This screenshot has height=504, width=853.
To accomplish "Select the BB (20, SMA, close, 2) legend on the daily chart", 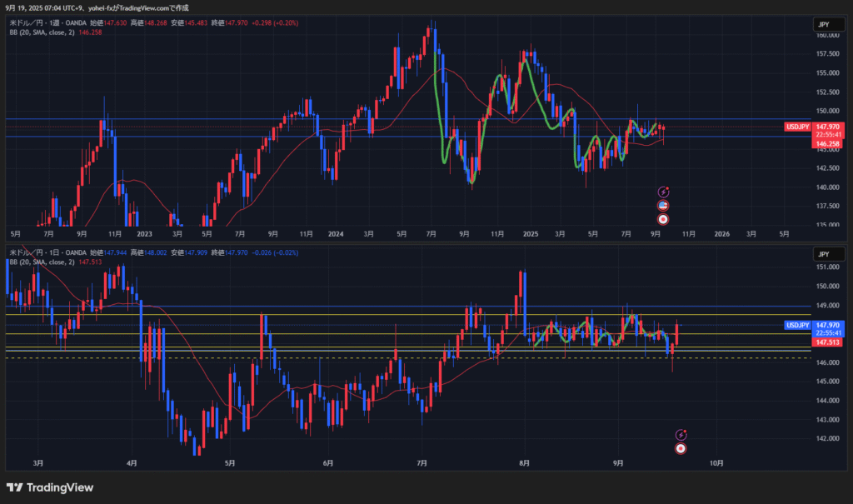I will pyautogui.click(x=42, y=262).
